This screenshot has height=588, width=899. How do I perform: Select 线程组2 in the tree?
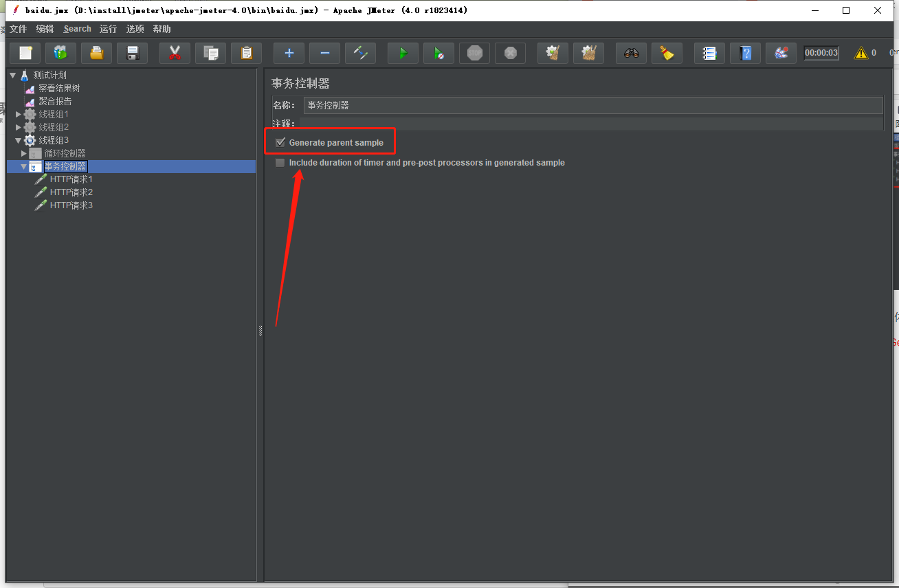pos(54,127)
